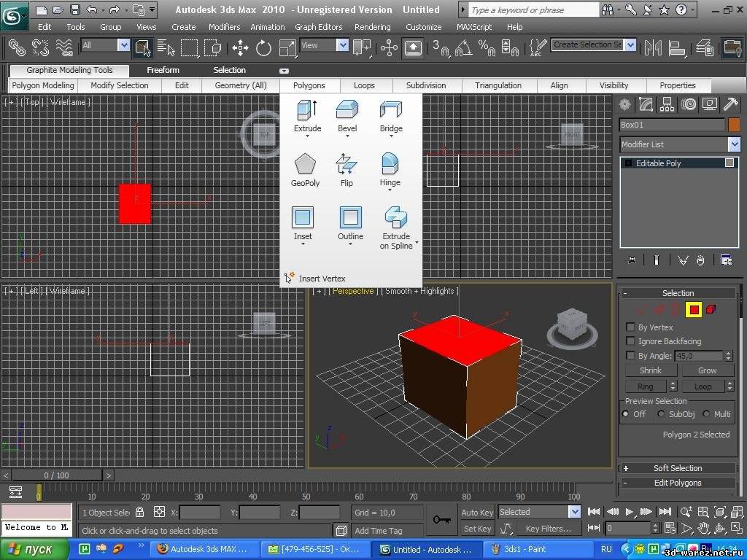Activate the Select and Scale tool
The width and height of the screenshot is (747, 560).
[x=286, y=47]
